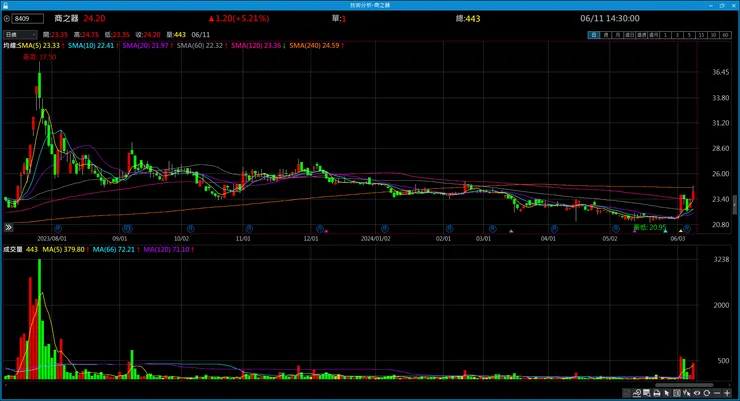Image resolution: width=740 pixels, height=401 pixels.
Task: Click the SMA(10) 22.41 indicator label
Action: click(93, 45)
